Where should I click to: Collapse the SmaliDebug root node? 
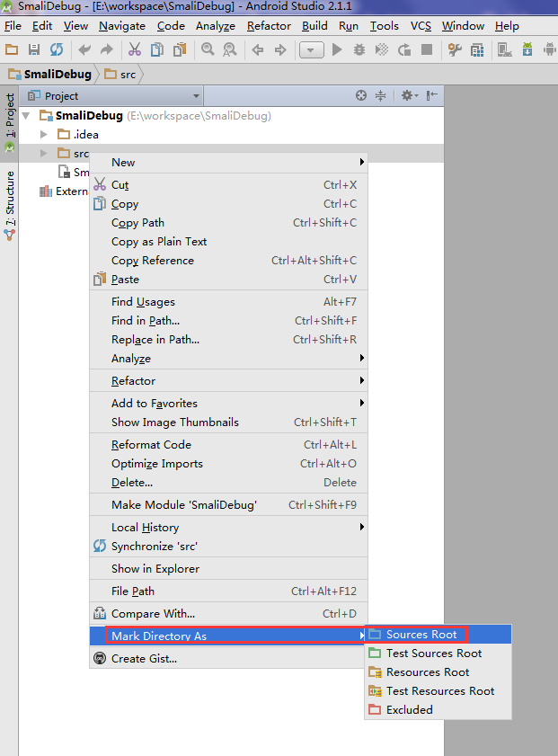pos(26,116)
